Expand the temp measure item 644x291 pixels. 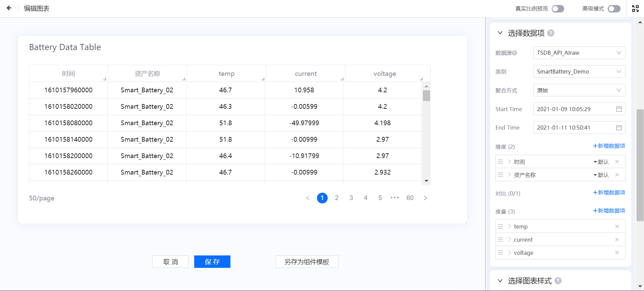[x=509, y=227]
